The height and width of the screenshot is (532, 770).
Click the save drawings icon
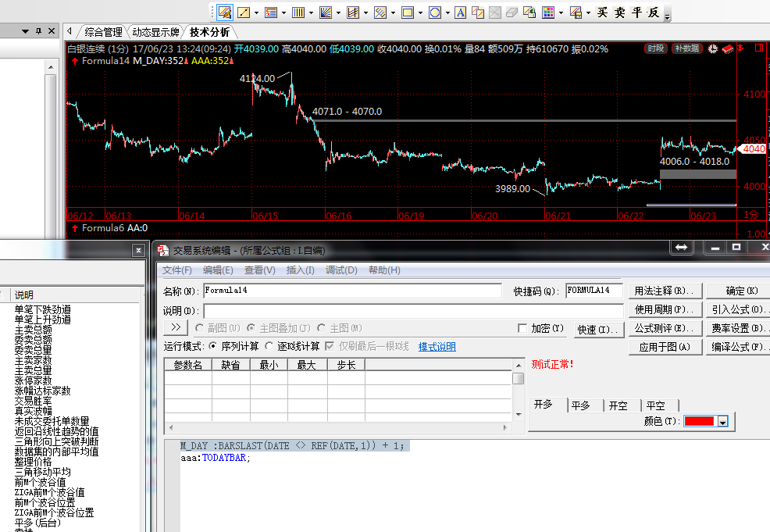tap(576, 12)
